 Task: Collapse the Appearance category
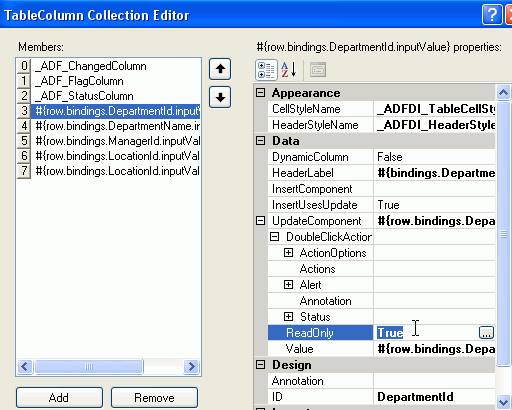(260, 92)
